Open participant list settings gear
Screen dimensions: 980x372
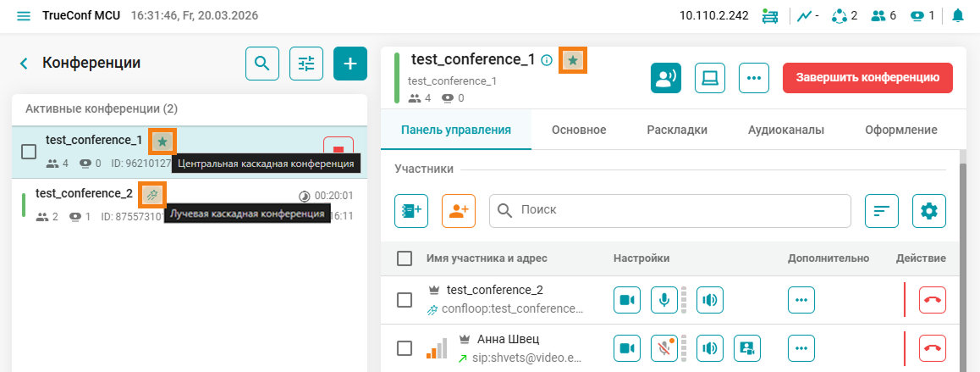click(928, 211)
